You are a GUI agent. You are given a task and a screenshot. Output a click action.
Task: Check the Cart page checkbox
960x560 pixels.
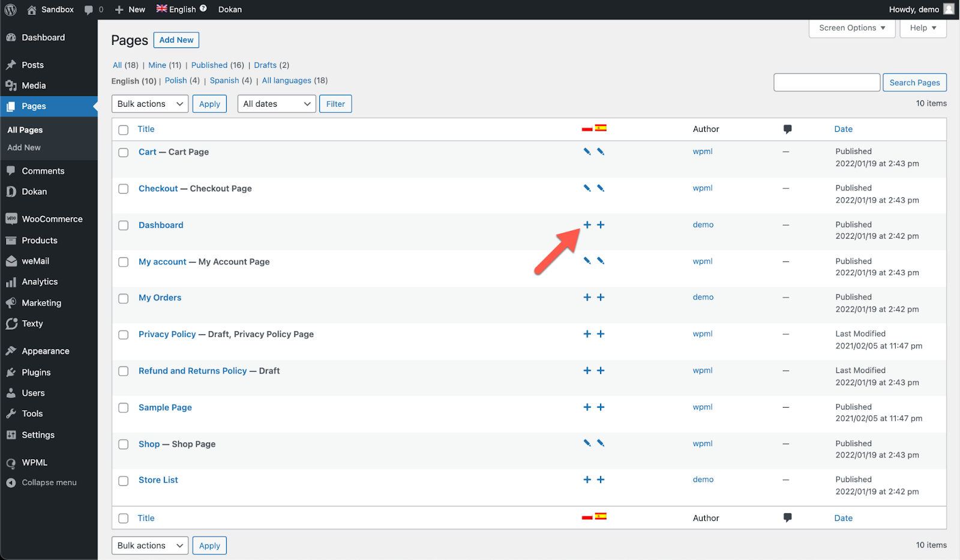pos(124,152)
